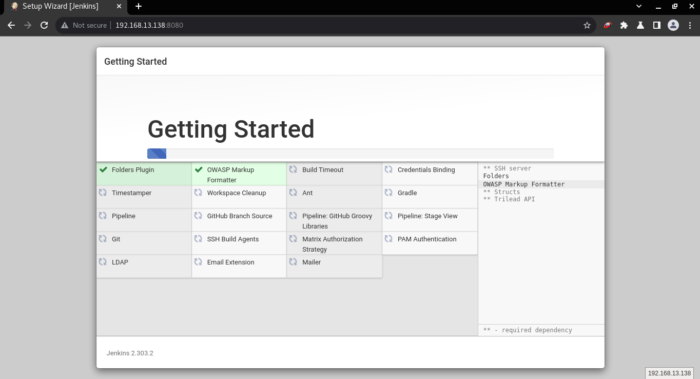Click the green checkmark beside Folders Plugin
This screenshot has width=700, height=379.
point(104,170)
